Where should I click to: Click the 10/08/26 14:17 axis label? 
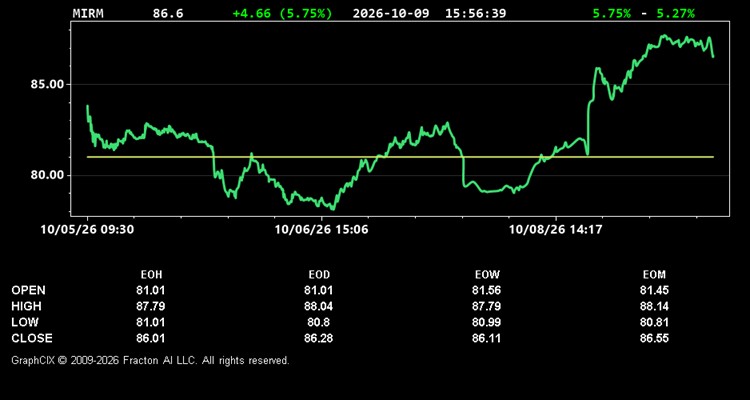coord(555,229)
